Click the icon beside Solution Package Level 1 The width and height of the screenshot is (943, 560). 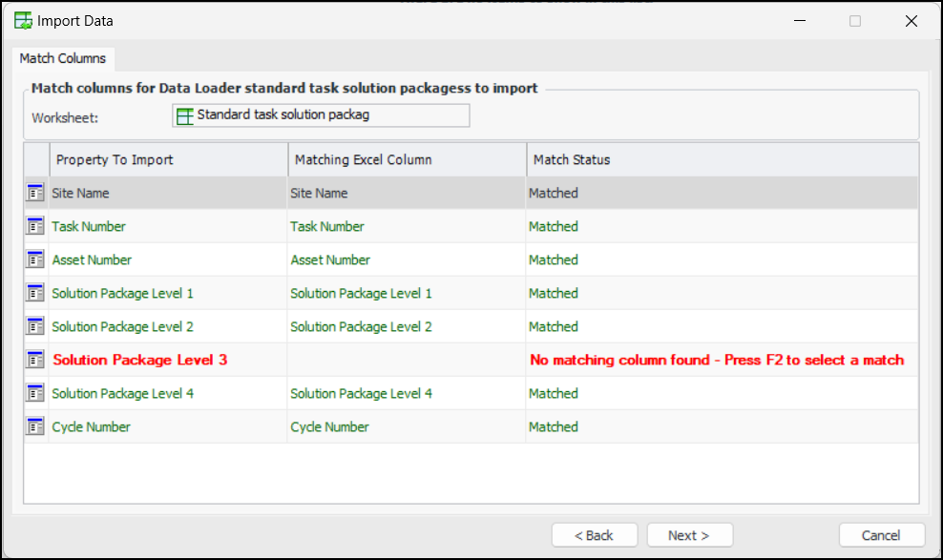tap(35, 293)
